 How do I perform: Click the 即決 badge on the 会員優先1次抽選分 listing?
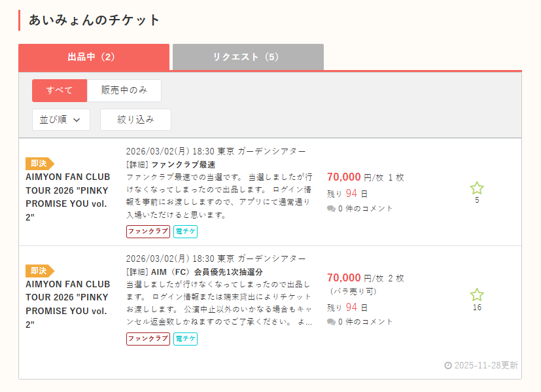coord(40,271)
